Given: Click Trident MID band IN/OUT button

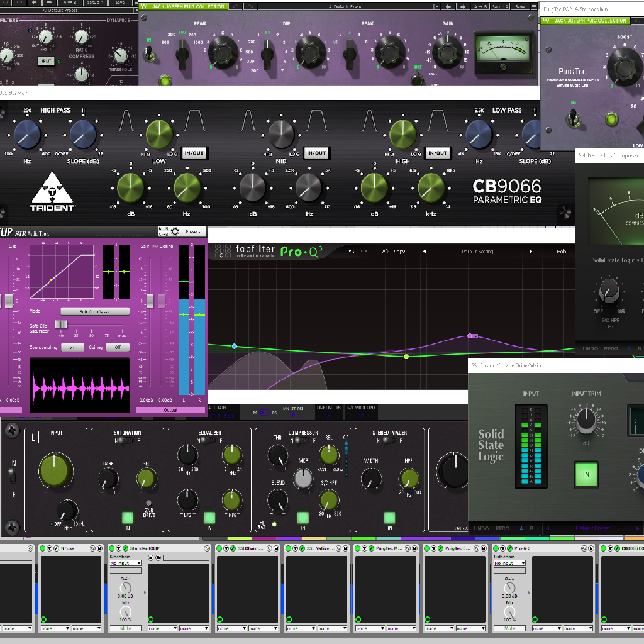Looking at the screenshot, I should pos(316,153).
